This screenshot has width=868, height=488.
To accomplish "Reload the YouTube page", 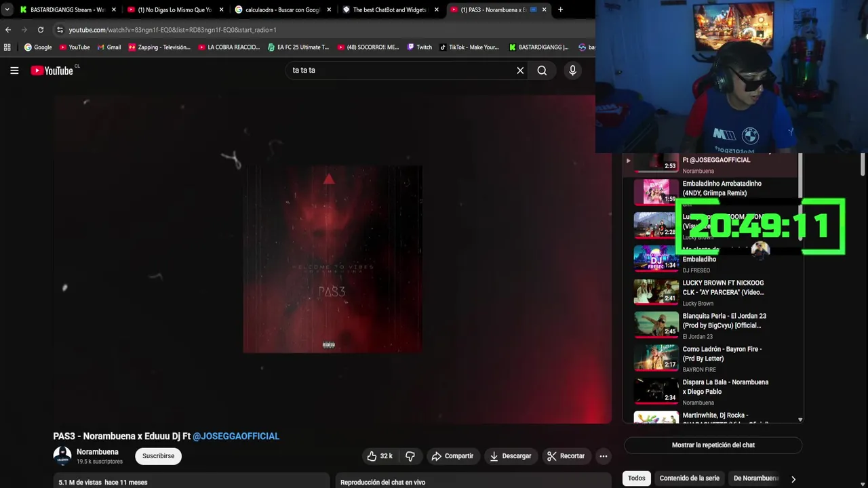I will pos(41,30).
